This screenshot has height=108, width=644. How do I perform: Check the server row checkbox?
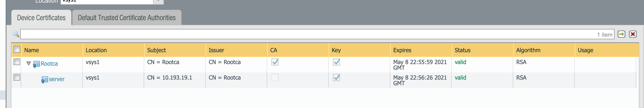pos(17,77)
